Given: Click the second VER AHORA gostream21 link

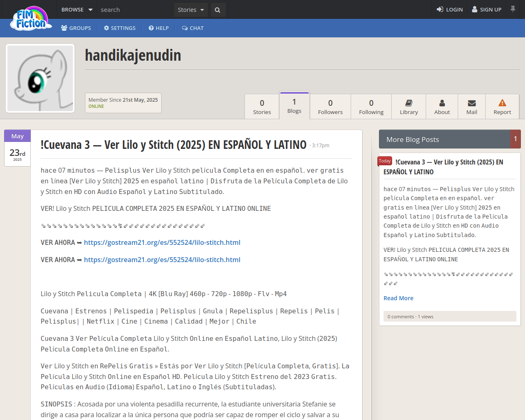Looking at the screenshot, I should click(x=162, y=260).
